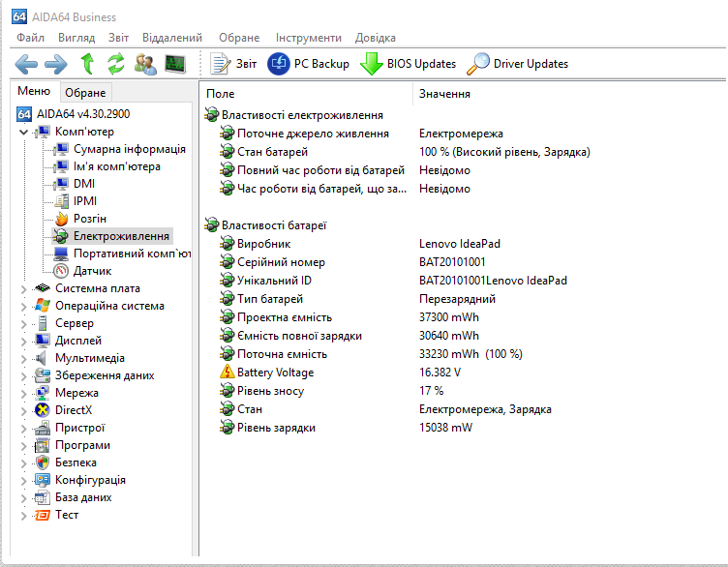The image size is (728, 567).
Task: Expand the Сервер branch
Action: (x=23, y=324)
